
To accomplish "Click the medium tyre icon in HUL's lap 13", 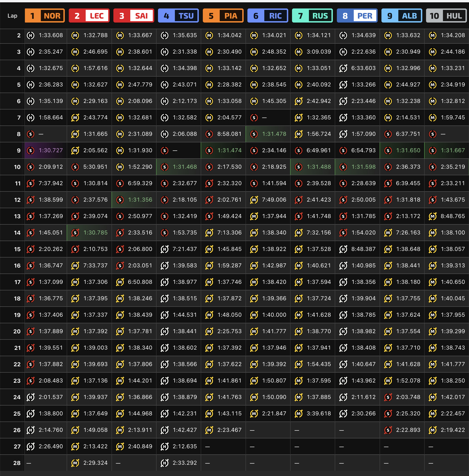I will coord(433,216).
